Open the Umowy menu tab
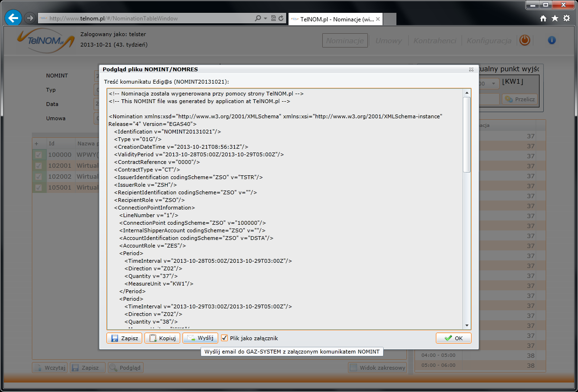The height and width of the screenshot is (392, 578). pos(388,41)
